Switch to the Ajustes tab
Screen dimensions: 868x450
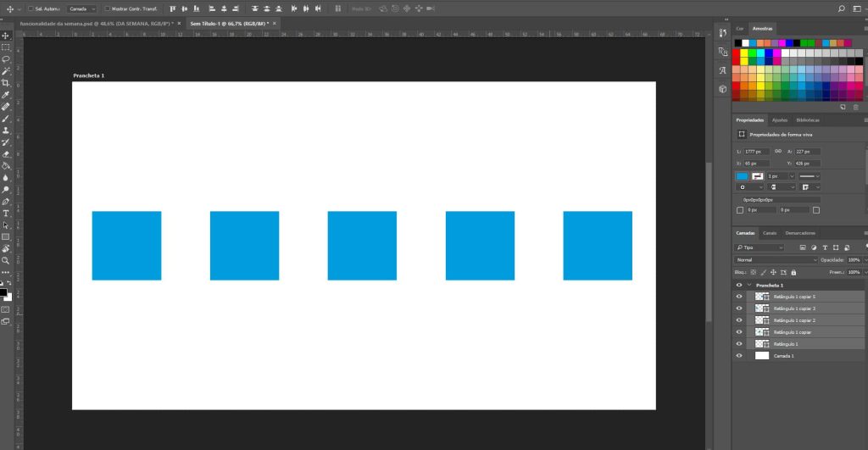[780, 120]
